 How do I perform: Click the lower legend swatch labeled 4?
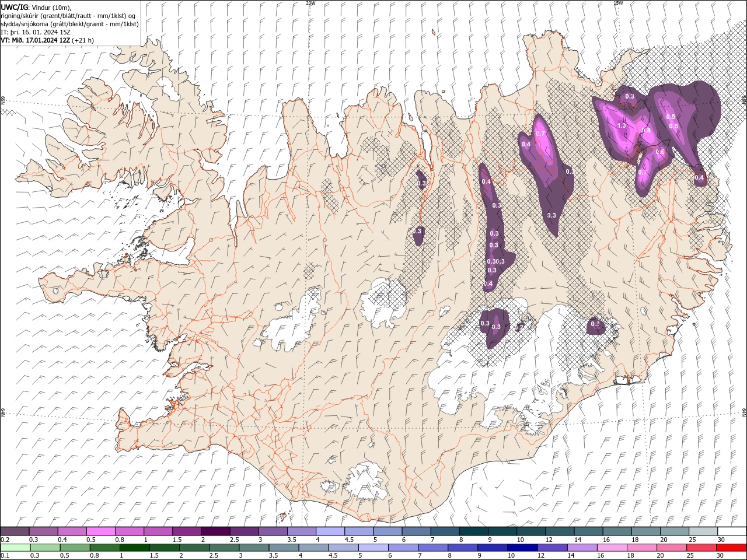pyautogui.click(x=313, y=548)
